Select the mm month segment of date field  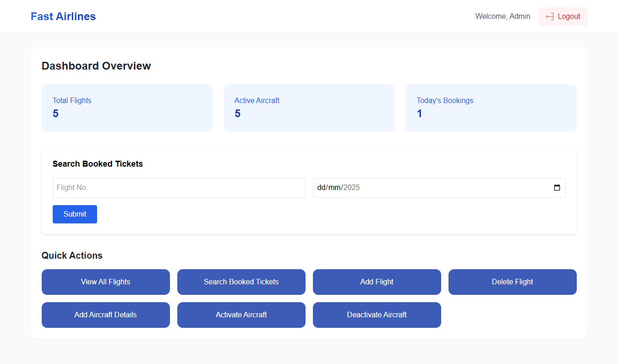(x=333, y=188)
